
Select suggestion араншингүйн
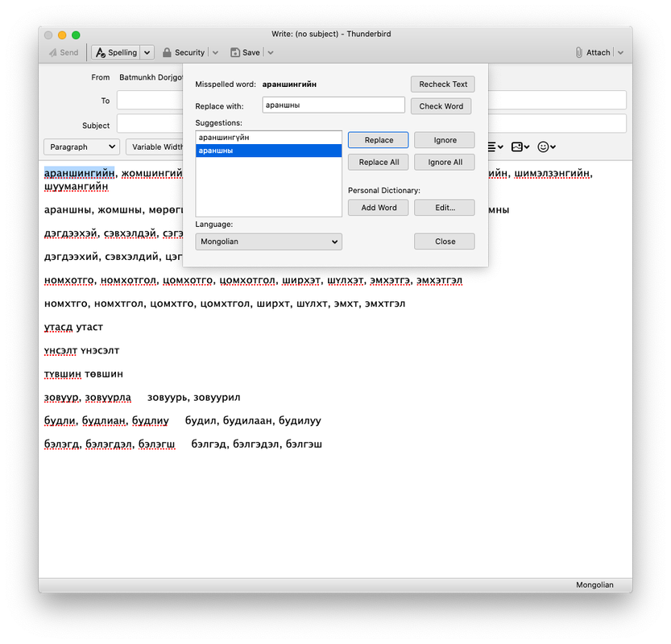click(269, 138)
